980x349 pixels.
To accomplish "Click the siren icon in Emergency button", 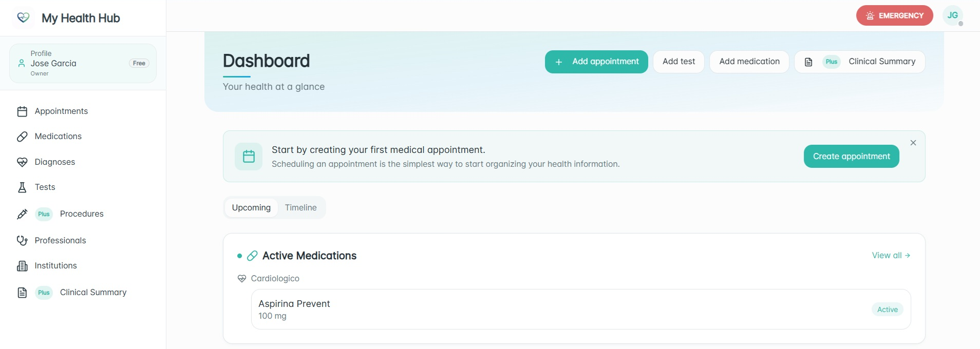I will coord(870,16).
